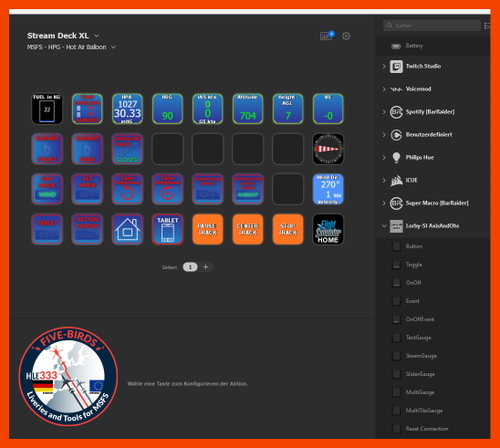This screenshot has width=500, height=448.
Task: Select empty key left of Wind Dir key
Action: [x=288, y=189]
